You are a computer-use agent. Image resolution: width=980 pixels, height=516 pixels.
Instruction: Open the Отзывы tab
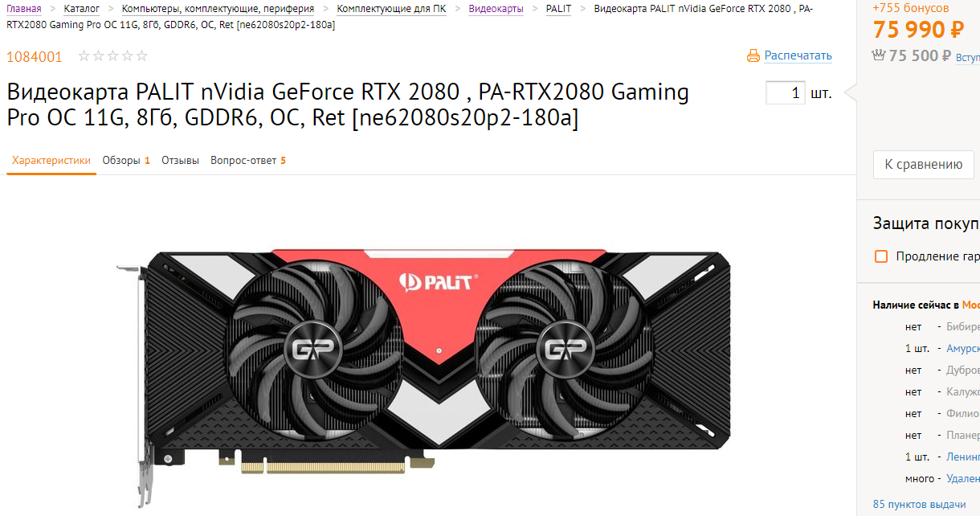coord(180,161)
